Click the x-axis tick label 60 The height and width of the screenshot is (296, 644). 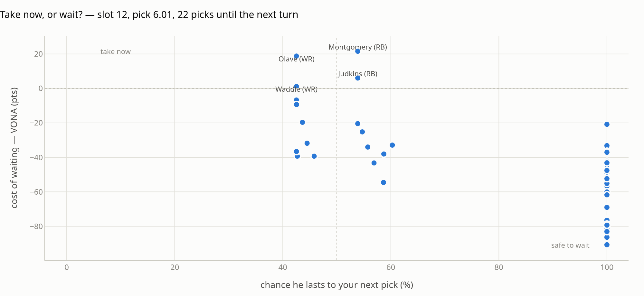391,267
